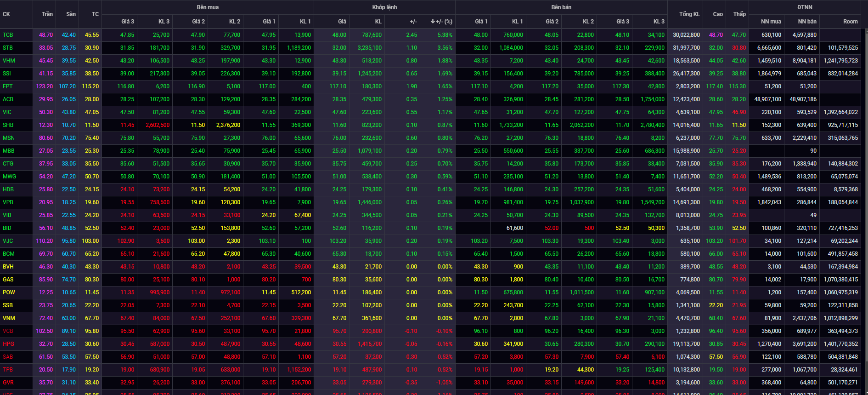The height and width of the screenshot is (395, 868).
Task: Select the ĐTNN header group
Action: 805,7
